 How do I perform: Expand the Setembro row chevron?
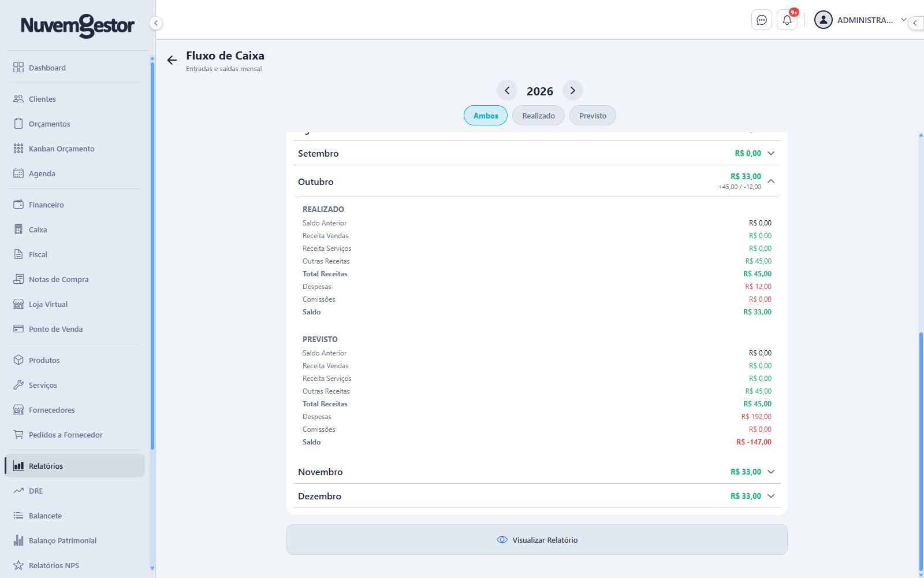[771, 153]
